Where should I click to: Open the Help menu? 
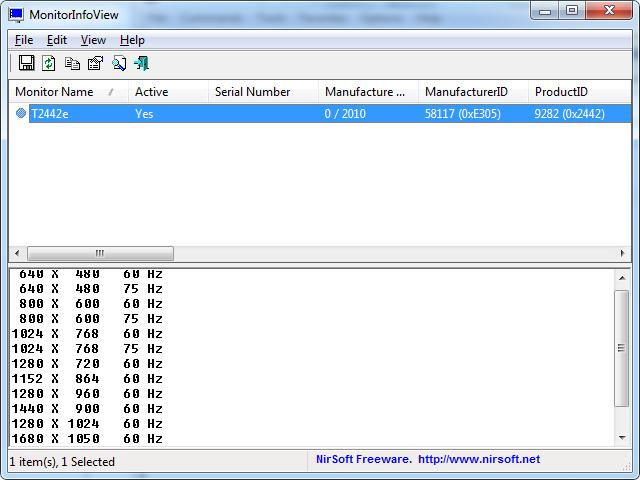coord(132,40)
